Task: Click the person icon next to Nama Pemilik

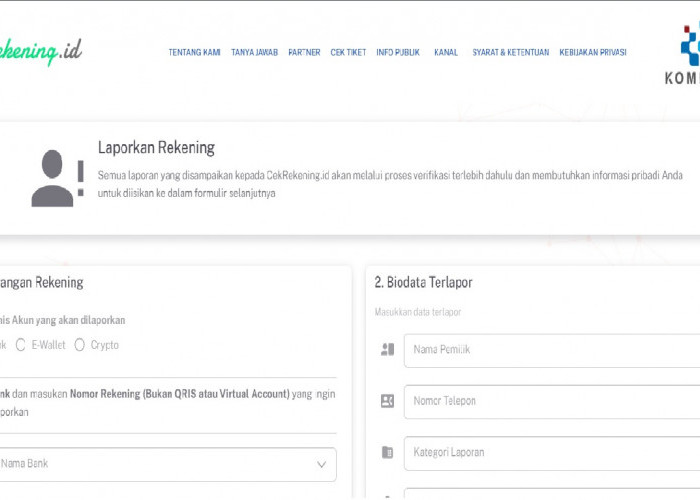Action: 388,350
